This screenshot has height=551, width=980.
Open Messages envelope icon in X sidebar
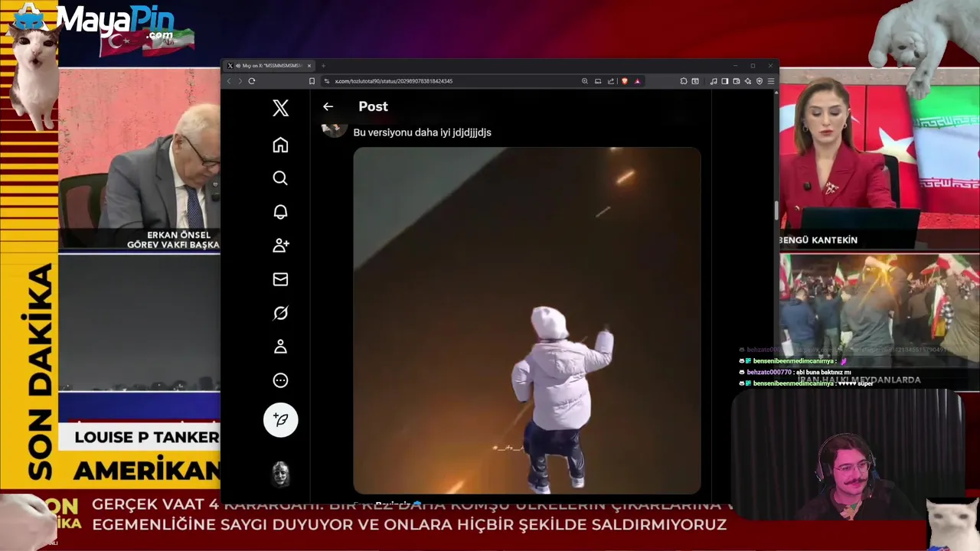tap(280, 279)
